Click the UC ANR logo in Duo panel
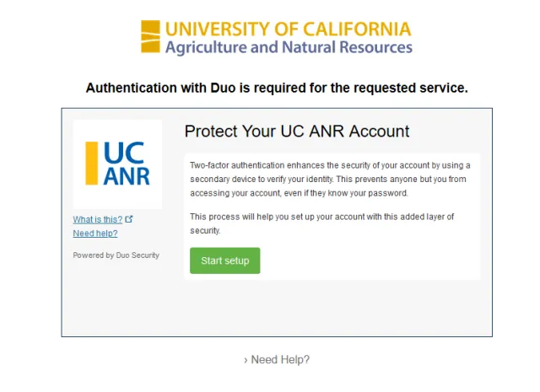Screen dimensions: 540x392 coord(117,164)
